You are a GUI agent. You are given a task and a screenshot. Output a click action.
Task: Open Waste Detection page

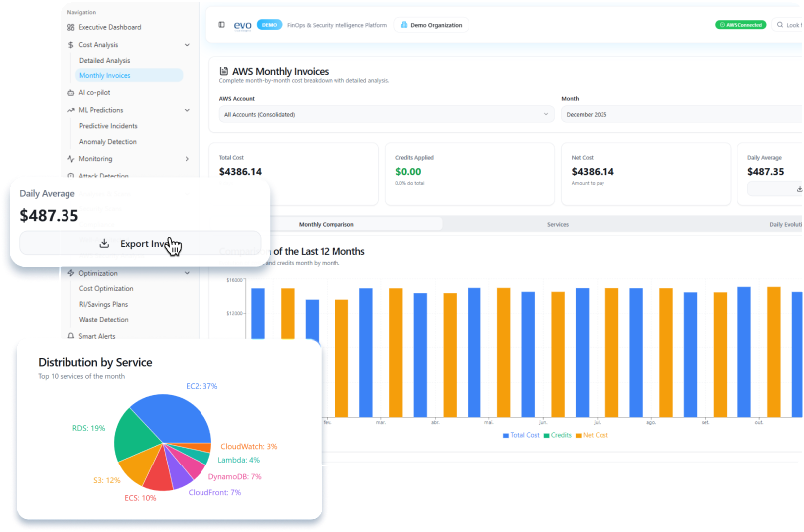pyautogui.click(x=103, y=320)
